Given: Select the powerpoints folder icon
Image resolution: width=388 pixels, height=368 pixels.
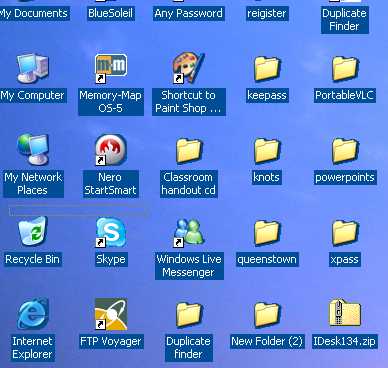Looking at the screenshot, I should (x=345, y=151).
